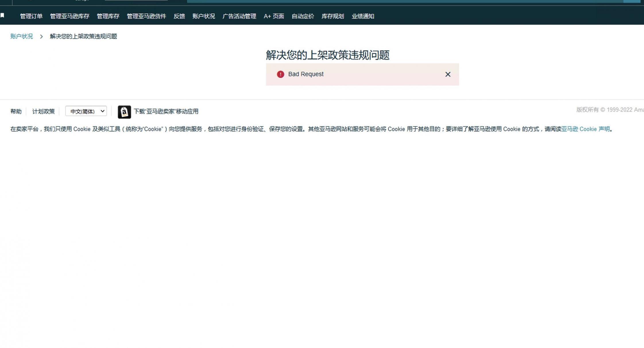Click the 版权所有 copyright text
The height and width of the screenshot is (348, 644).
(610, 110)
